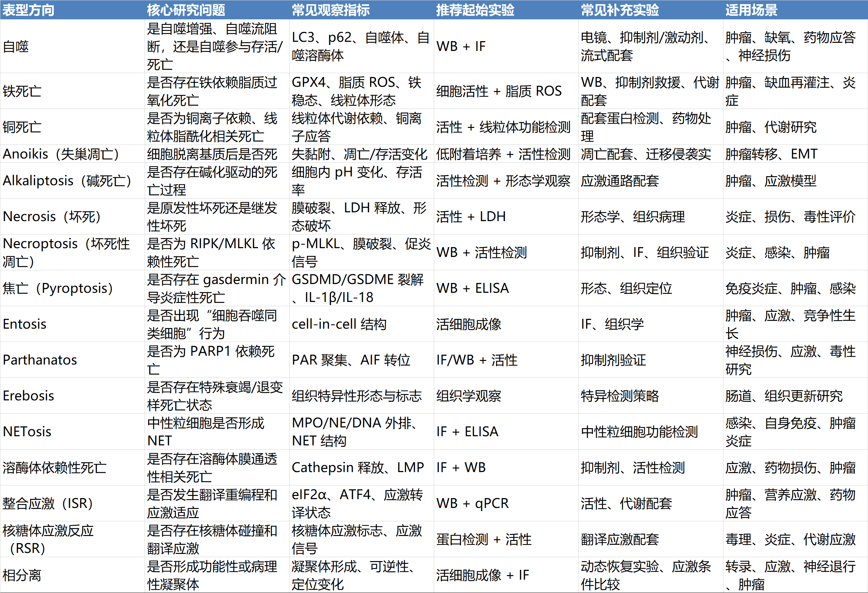Select the 铜死亡 phenotype cell
The image size is (868, 593).
click(x=22, y=127)
